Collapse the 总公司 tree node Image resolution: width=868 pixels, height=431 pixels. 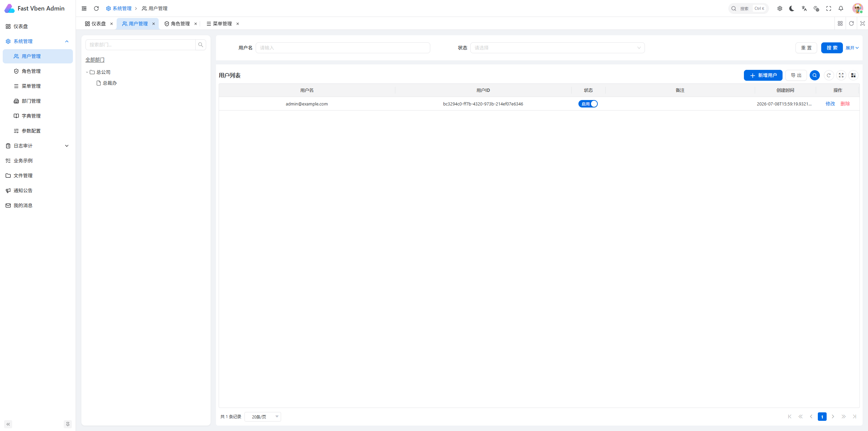coord(87,72)
